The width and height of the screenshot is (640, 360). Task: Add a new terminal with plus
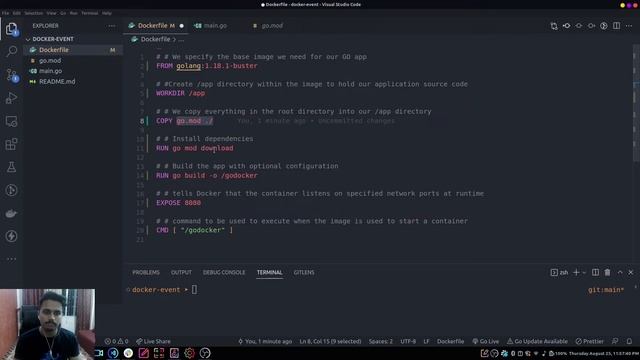576,272
